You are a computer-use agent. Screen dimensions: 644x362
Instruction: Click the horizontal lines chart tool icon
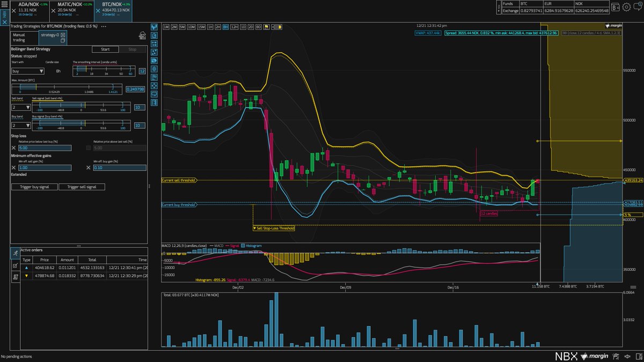point(154,43)
